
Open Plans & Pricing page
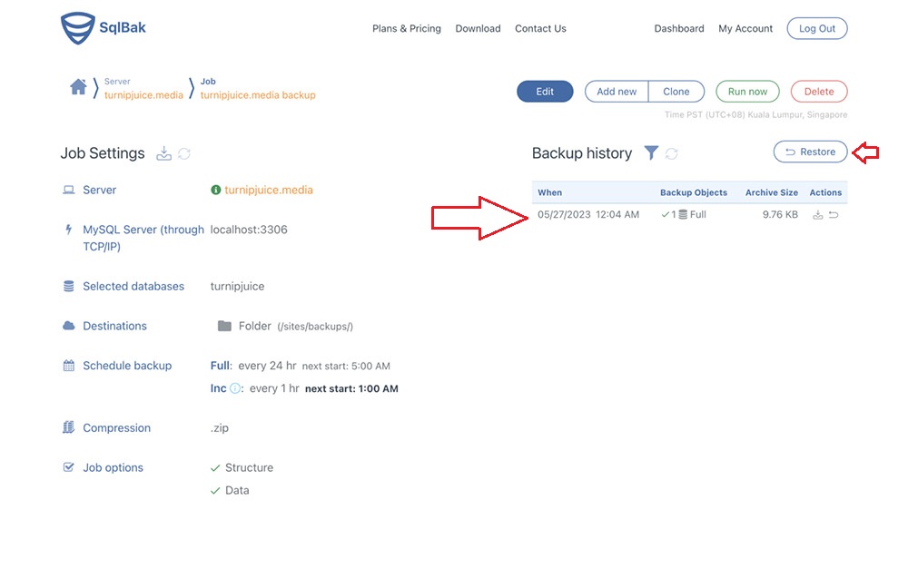pyautogui.click(x=407, y=28)
